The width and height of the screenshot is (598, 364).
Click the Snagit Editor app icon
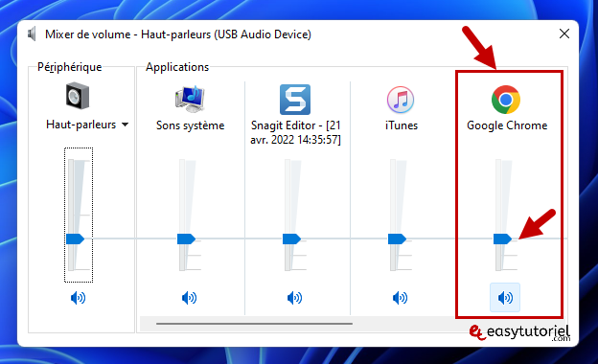click(x=295, y=100)
